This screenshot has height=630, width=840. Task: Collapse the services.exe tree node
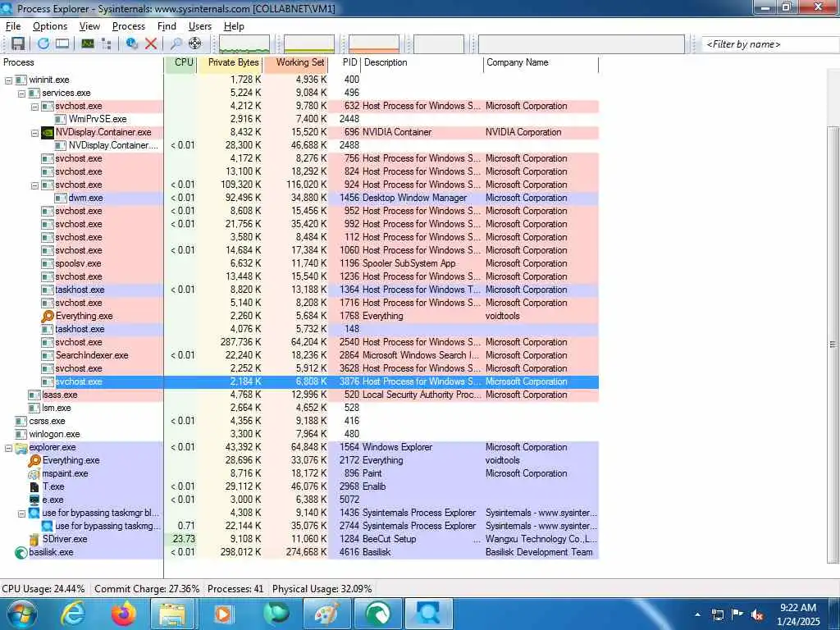[21, 94]
